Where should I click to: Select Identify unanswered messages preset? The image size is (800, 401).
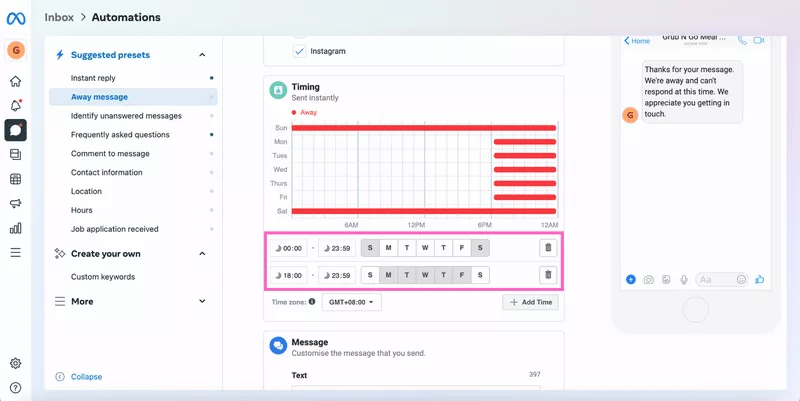coord(133,116)
